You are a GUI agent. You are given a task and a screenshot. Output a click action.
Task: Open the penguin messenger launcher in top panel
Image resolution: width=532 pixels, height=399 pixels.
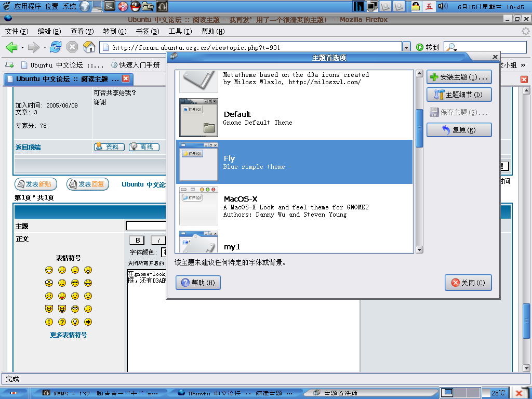coord(136,6)
